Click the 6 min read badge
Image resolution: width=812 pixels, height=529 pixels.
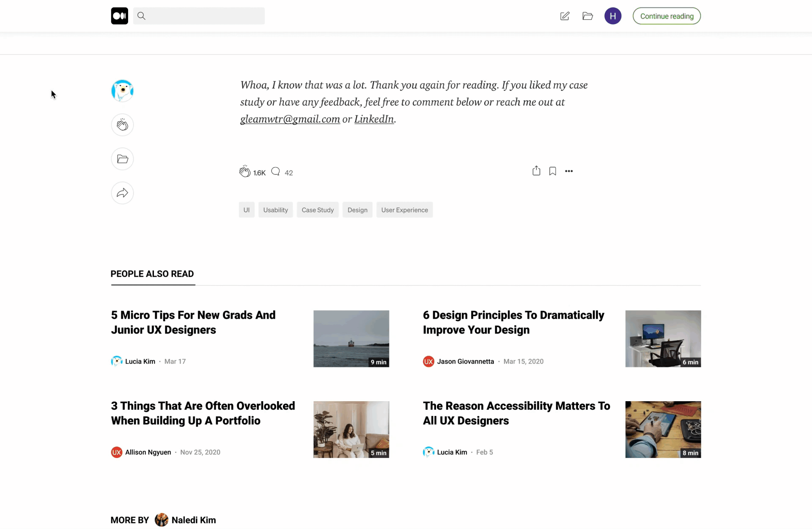tap(690, 362)
